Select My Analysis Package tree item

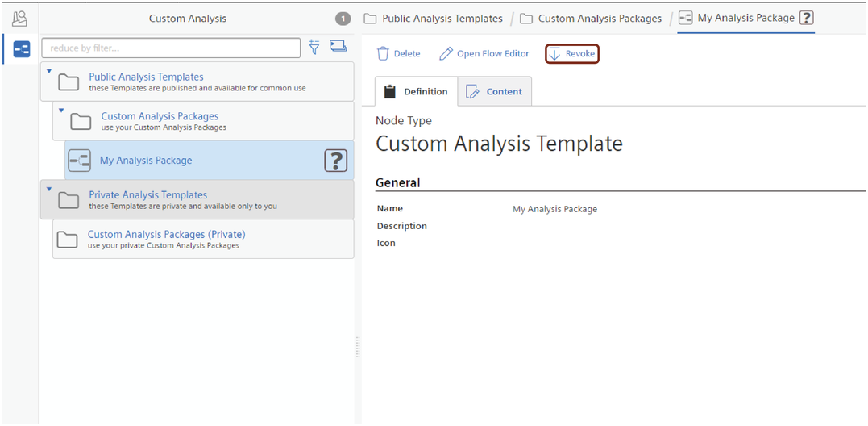click(x=210, y=160)
